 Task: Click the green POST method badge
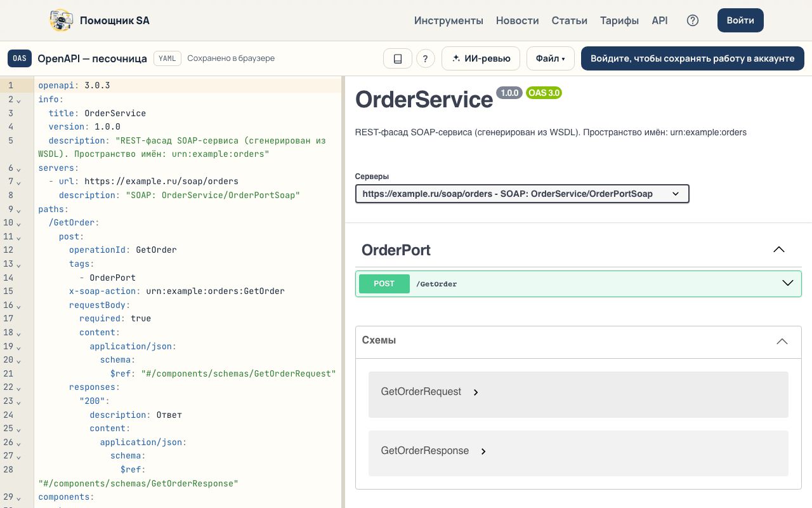[384, 284]
